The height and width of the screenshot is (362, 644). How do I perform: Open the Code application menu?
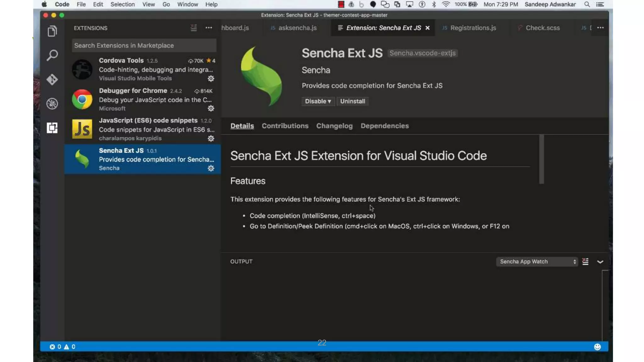(x=62, y=4)
